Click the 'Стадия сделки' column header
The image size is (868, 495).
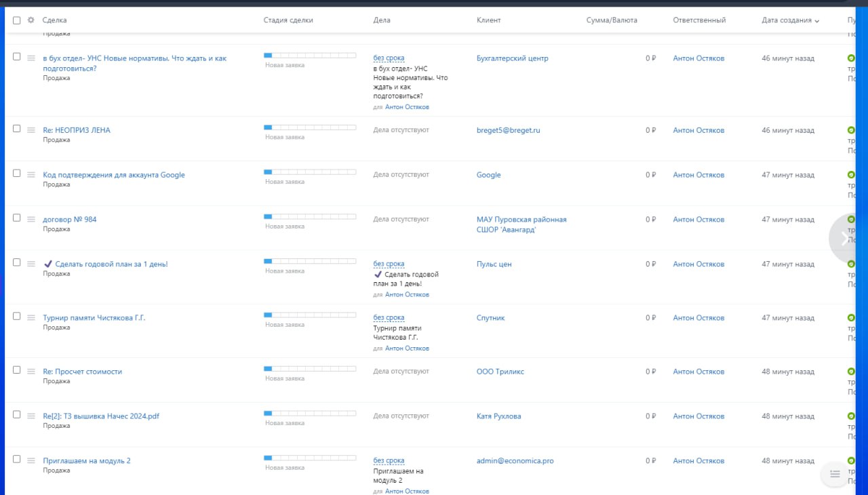(288, 20)
